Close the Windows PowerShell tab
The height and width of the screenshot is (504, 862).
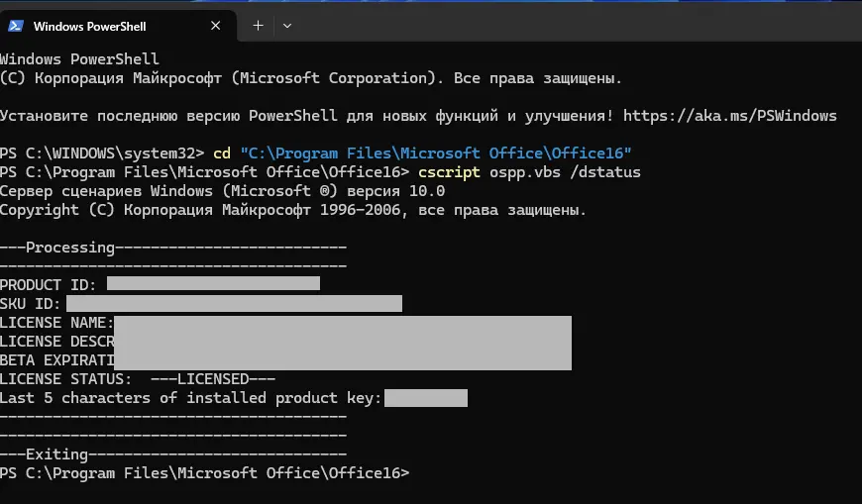point(213,26)
